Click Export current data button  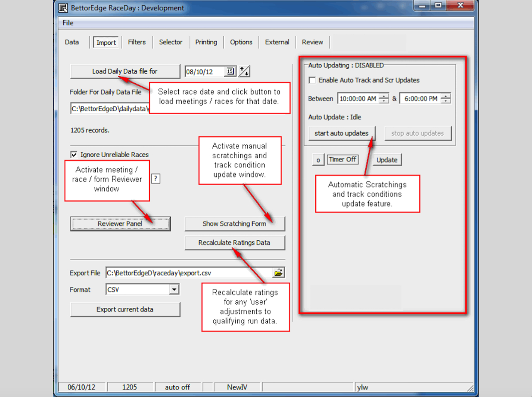[125, 309]
